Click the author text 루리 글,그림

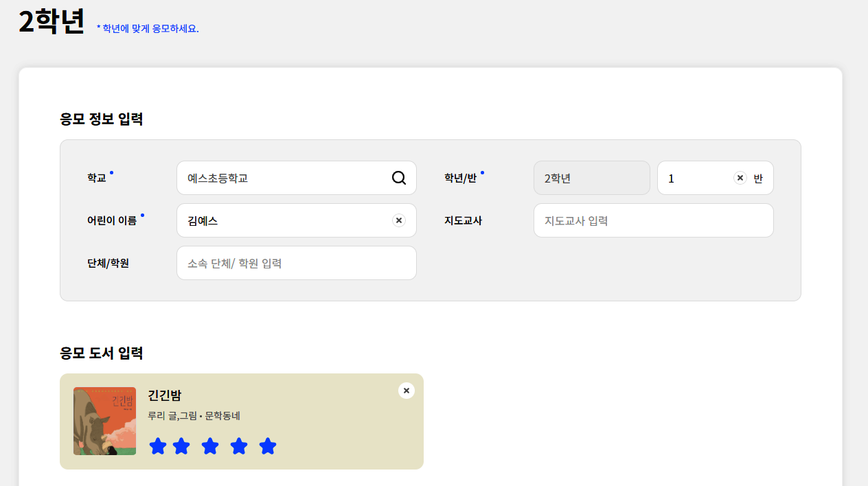172,416
